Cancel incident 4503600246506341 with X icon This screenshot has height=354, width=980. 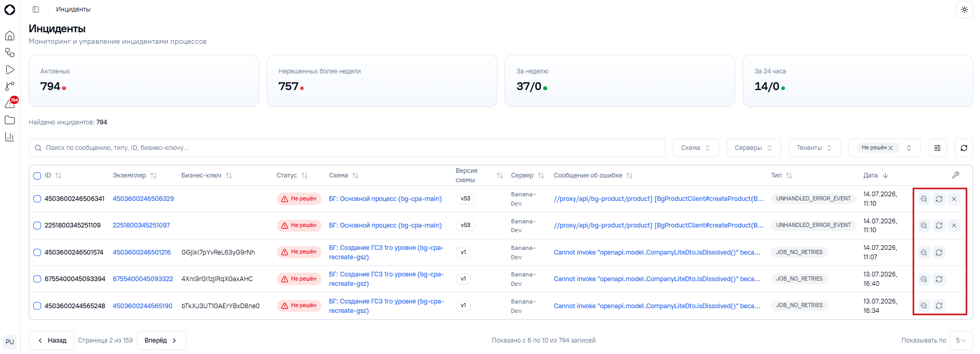coord(954,199)
